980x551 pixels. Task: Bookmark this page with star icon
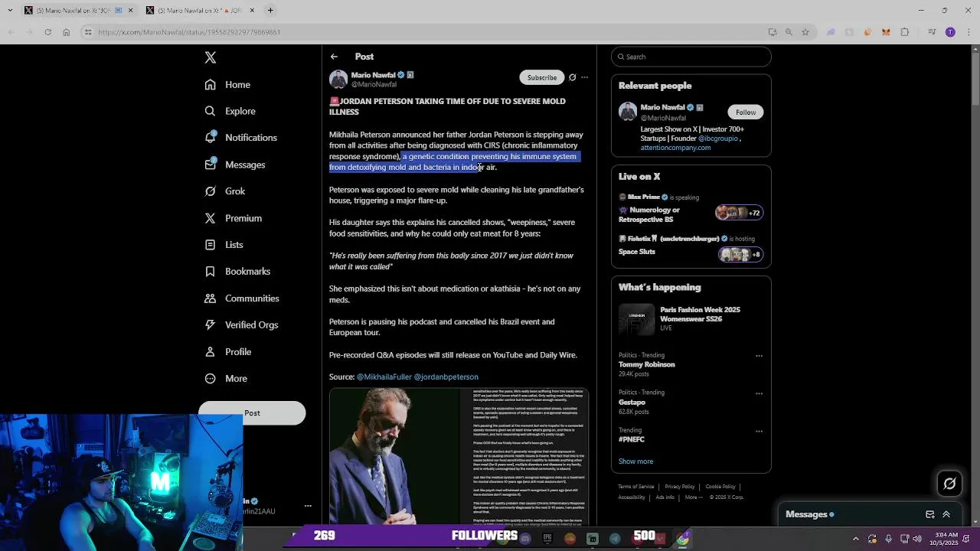click(x=805, y=32)
